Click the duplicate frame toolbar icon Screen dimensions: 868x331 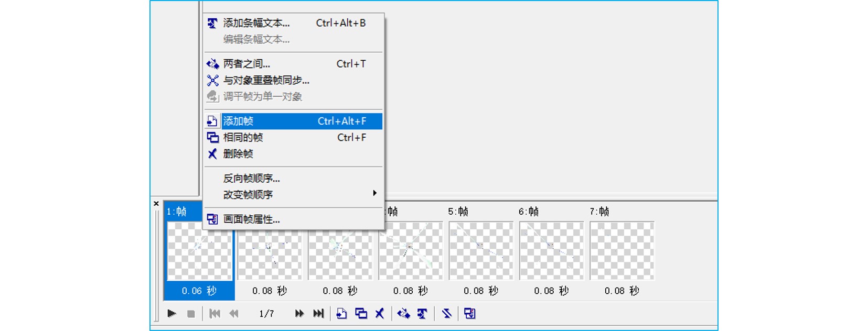361,313
